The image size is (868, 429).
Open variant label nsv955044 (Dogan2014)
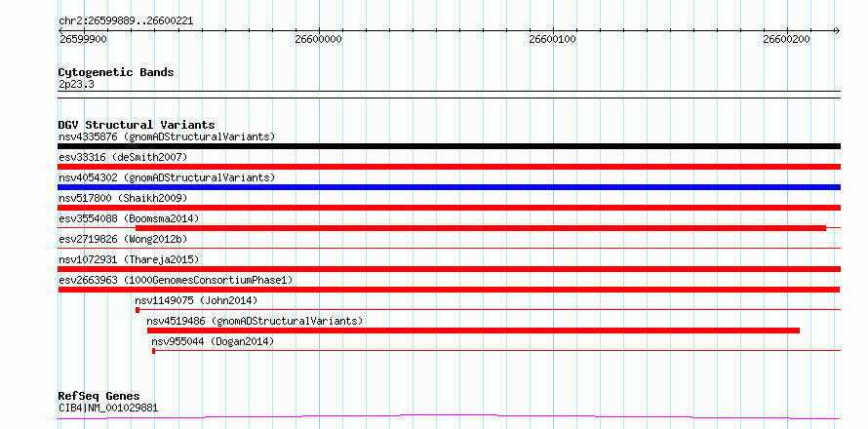point(213,341)
